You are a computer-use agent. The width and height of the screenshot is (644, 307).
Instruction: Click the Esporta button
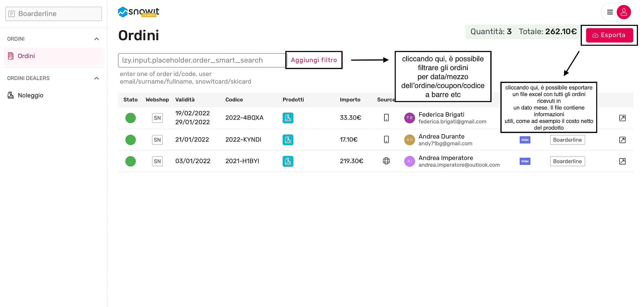point(609,35)
